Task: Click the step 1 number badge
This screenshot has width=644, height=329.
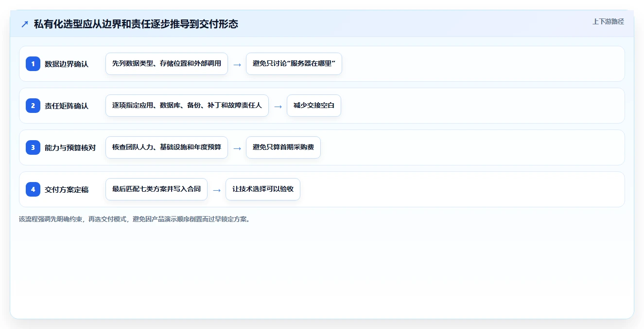Action: pyautogui.click(x=33, y=64)
